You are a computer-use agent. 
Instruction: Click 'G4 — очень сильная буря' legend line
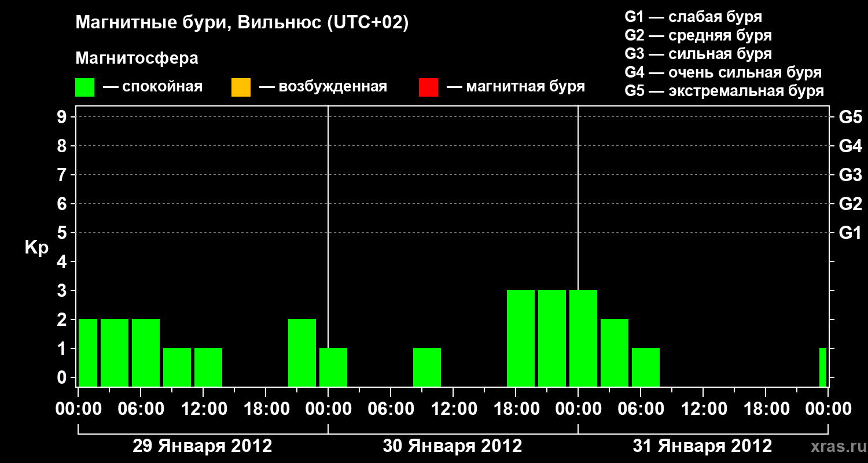(x=723, y=72)
